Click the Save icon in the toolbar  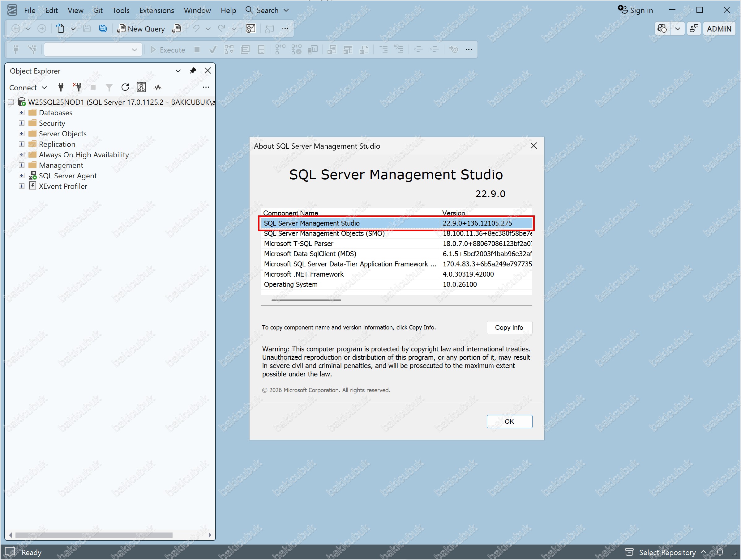tap(87, 28)
